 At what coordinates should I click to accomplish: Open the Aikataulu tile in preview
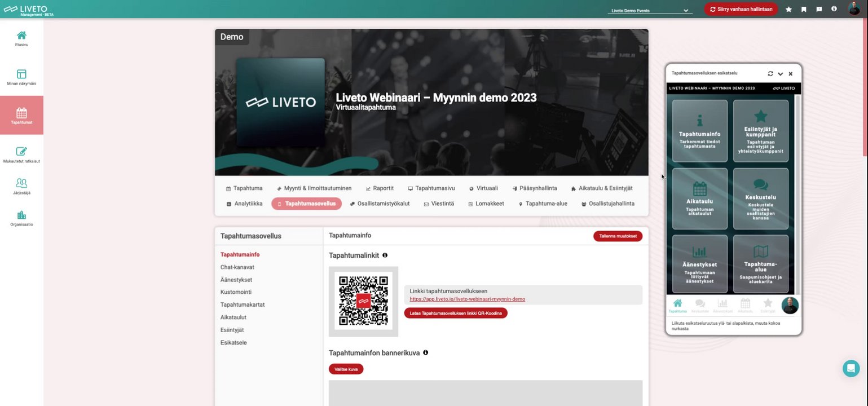click(700, 198)
